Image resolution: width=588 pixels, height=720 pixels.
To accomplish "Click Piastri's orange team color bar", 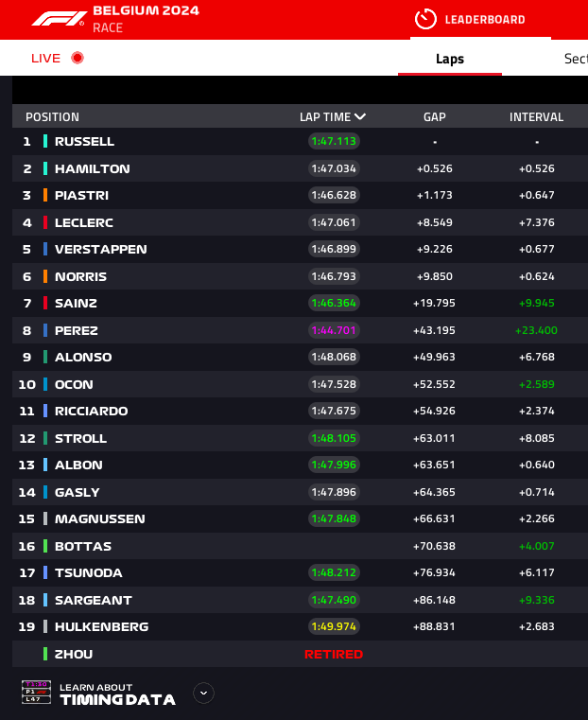I will pos(45,195).
